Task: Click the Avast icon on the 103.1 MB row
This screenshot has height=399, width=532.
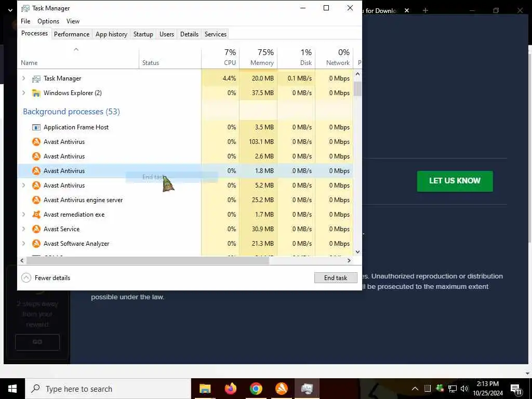Action: coord(36,142)
